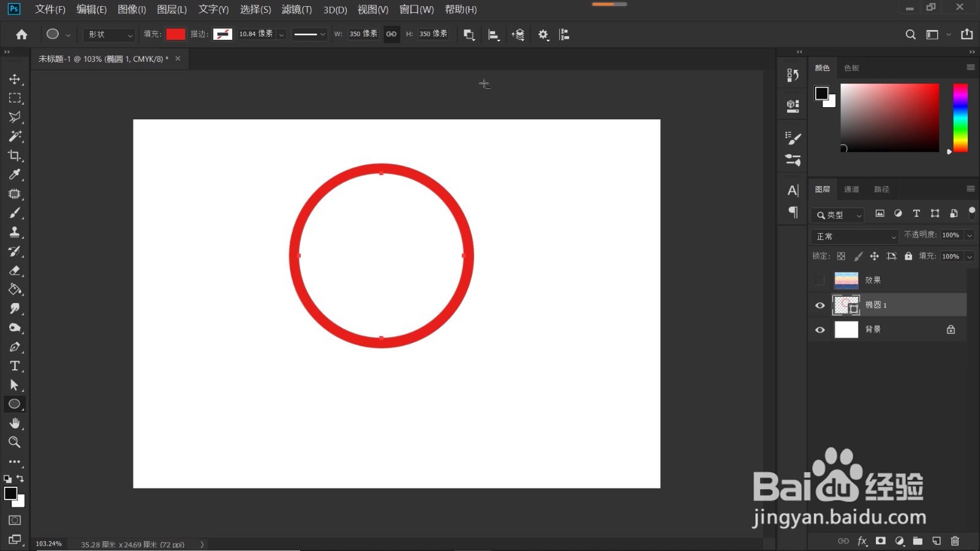The width and height of the screenshot is (980, 551).
Task: Select the Polygonal Lasso tool
Action: coord(15,117)
